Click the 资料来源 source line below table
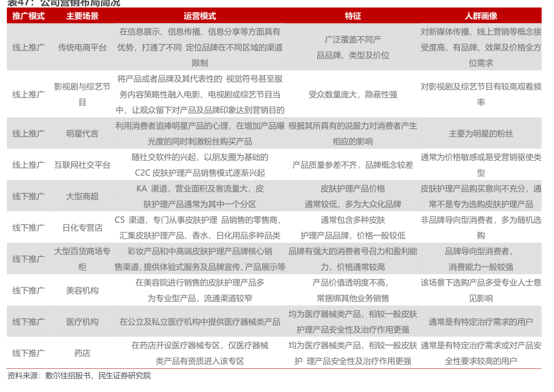The height and width of the screenshot is (392, 554). pos(79,376)
